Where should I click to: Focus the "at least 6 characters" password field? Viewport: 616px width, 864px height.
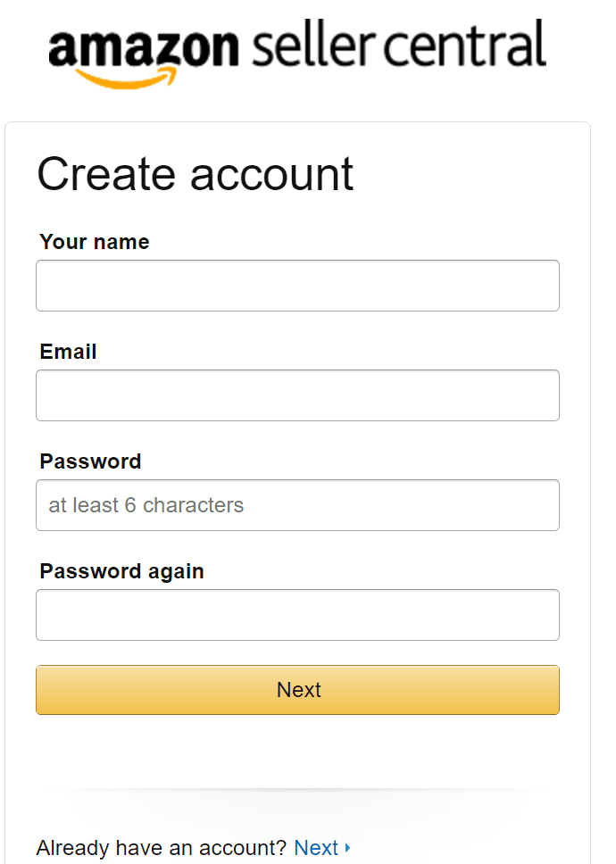coord(297,505)
